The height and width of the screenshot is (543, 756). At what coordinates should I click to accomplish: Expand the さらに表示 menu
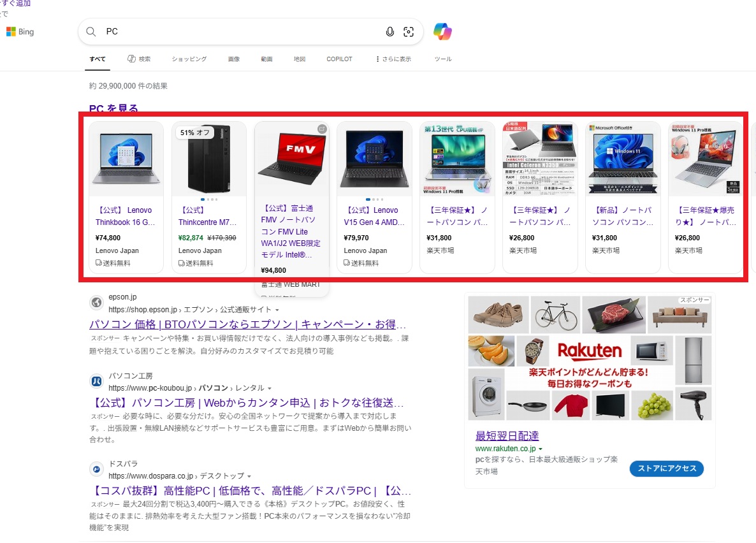point(393,59)
